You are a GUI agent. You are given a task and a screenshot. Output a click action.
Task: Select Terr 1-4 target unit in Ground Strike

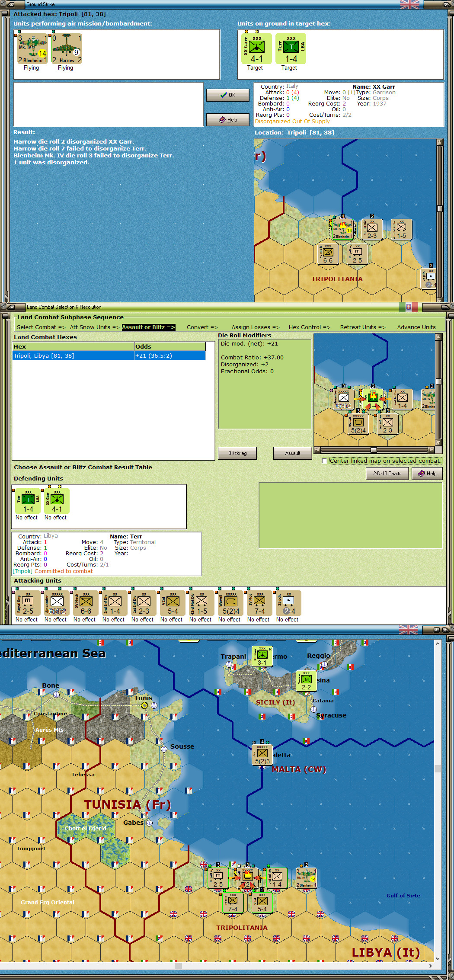[x=291, y=48]
